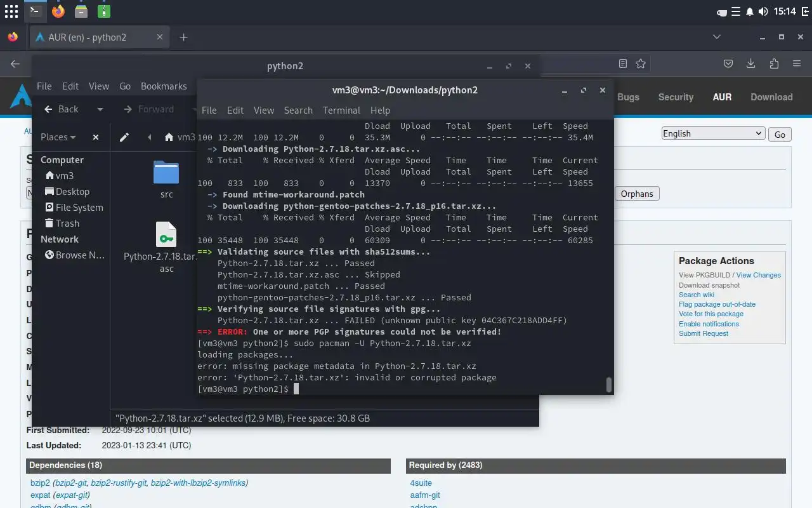This screenshot has height=508, width=812.
Task: Click the path bar left arrow
Action: point(150,137)
